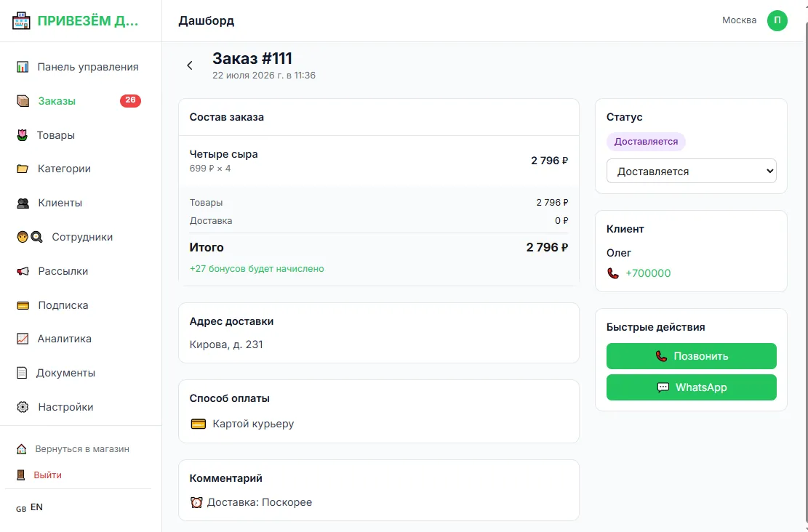Viewport: 808px width, 532px height.
Task: Click the 699 ₽ × 4 price line
Action: [210, 169]
